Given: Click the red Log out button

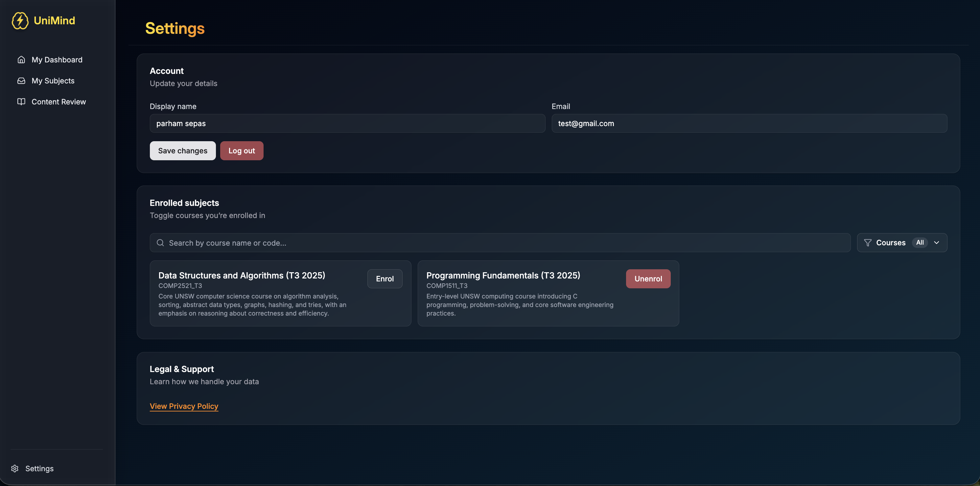Looking at the screenshot, I should pos(241,151).
